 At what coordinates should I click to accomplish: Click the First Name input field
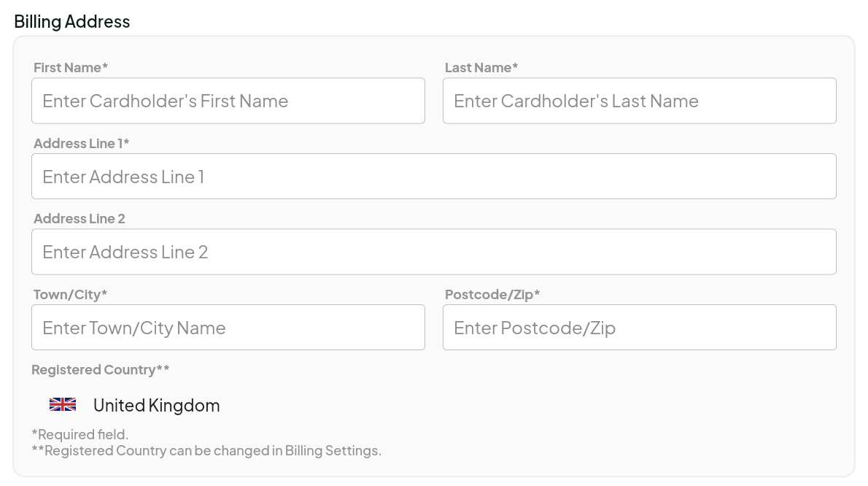coord(228,101)
